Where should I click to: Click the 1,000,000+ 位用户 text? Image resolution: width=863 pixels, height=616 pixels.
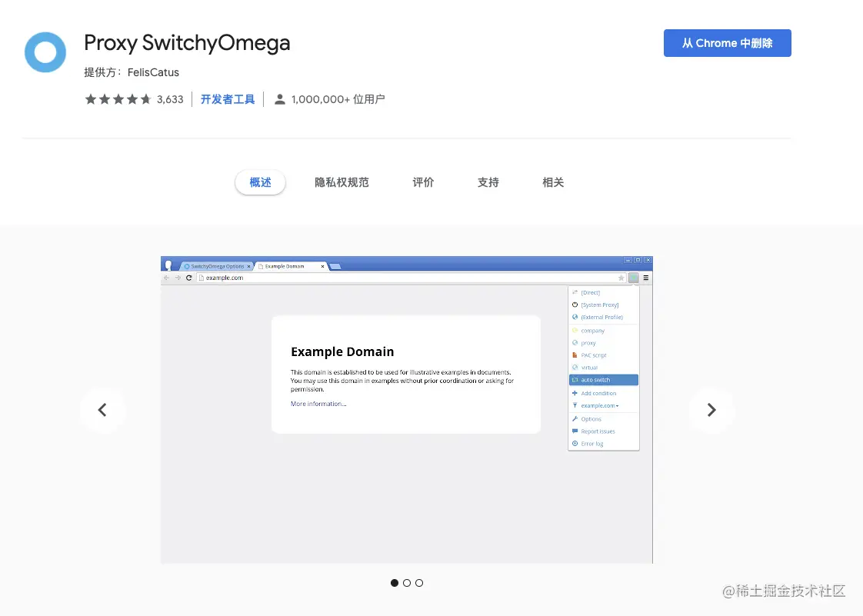[x=338, y=99]
